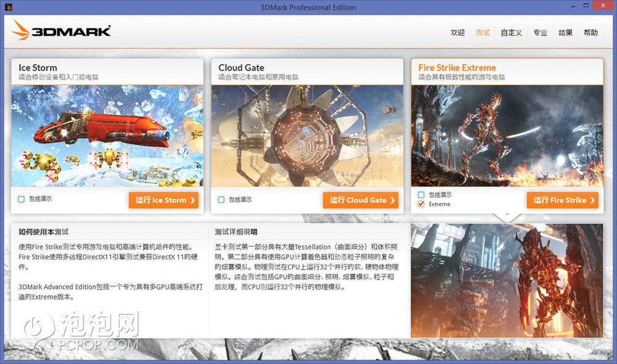Click the 3DMark logo in the header
The image size is (617, 364).
[61, 30]
